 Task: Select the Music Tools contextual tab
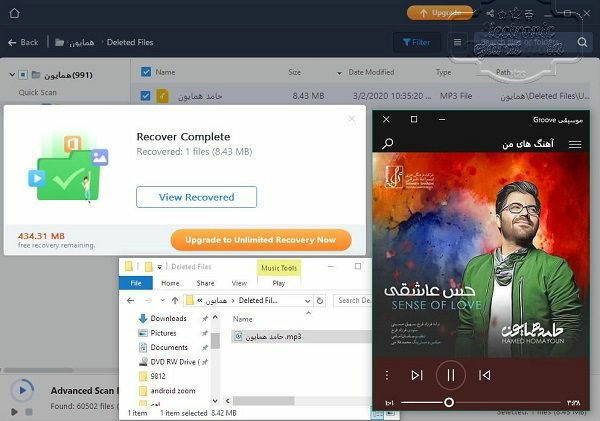pos(279,268)
